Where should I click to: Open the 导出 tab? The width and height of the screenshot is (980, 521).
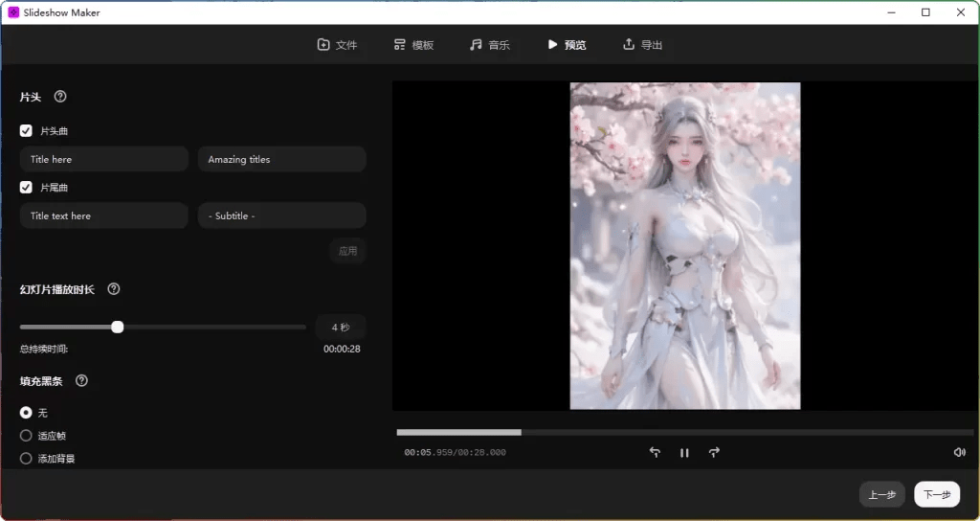pyautogui.click(x=642, y=45)
